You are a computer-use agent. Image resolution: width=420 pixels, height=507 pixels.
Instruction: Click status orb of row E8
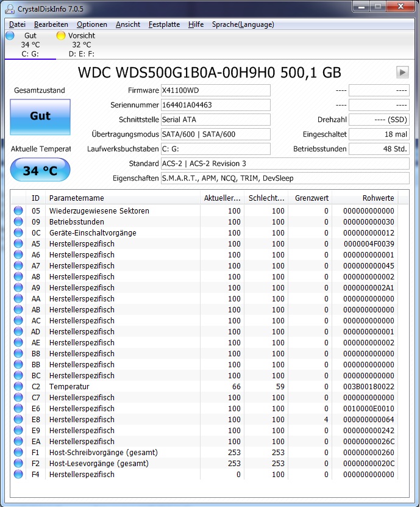[x=18, y=419]
